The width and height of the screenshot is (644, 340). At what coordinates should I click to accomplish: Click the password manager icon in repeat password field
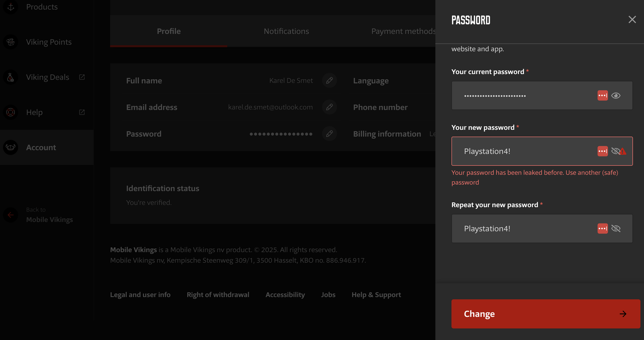pyautogui.click(x=602, y=229)
